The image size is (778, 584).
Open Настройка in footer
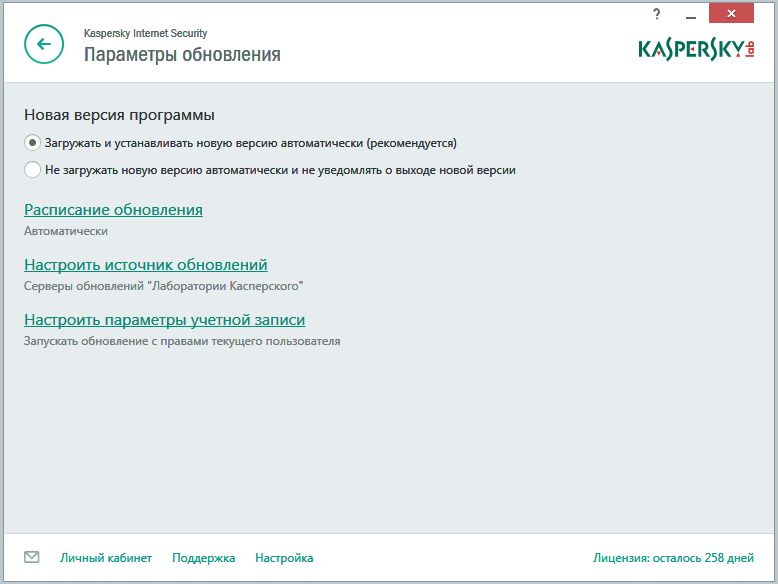[x=284, y=558]
